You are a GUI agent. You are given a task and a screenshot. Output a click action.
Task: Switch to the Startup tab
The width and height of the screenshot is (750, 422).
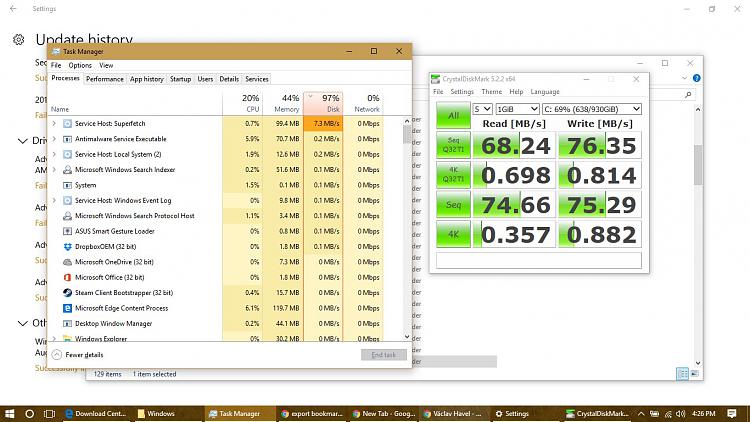[180, 79]
